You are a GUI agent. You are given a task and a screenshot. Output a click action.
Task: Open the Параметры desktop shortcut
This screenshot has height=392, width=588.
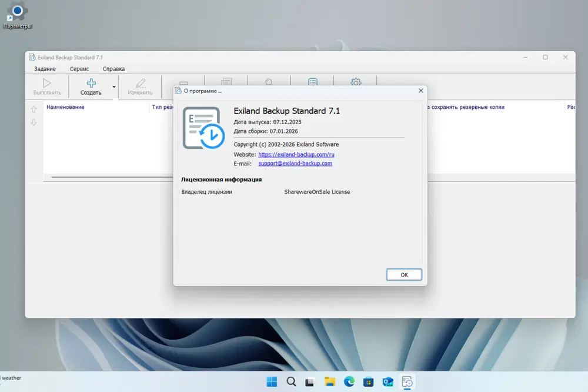coord(17,15)
